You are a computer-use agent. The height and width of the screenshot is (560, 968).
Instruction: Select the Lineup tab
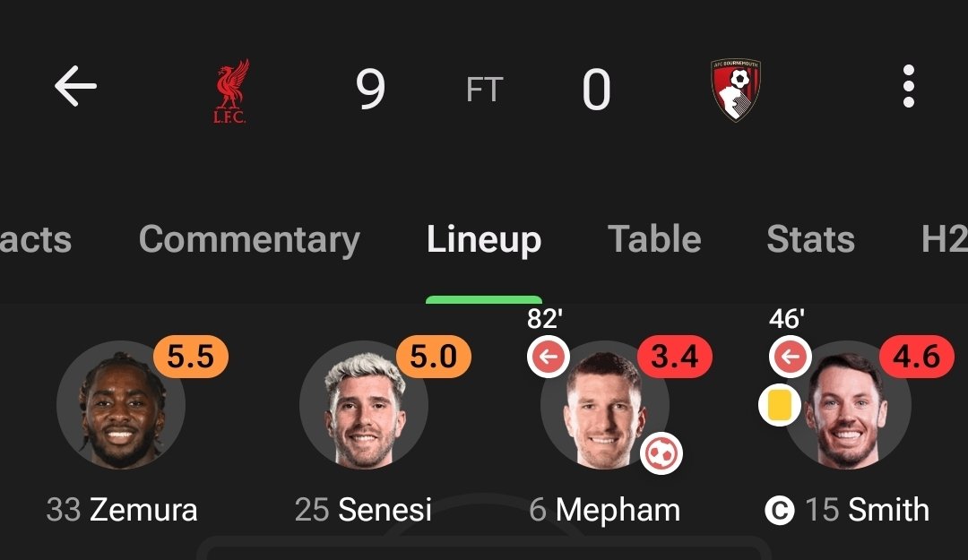click(484, 239)
